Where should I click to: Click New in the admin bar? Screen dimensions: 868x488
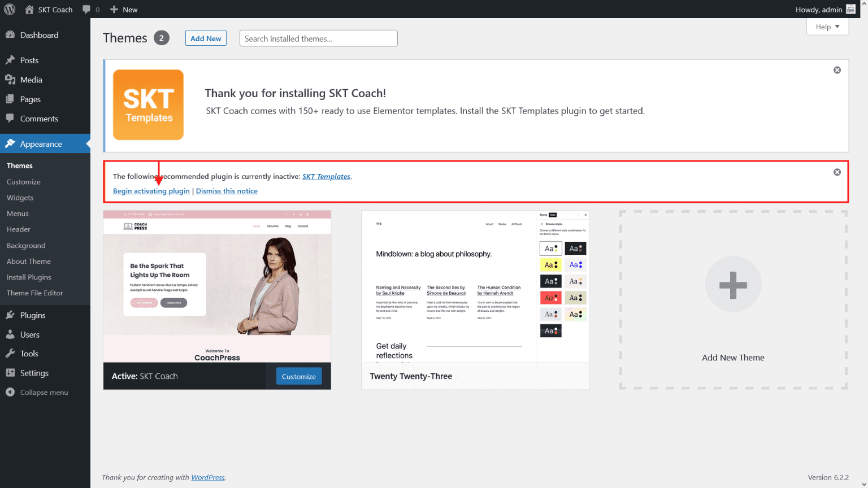[130, 10]
